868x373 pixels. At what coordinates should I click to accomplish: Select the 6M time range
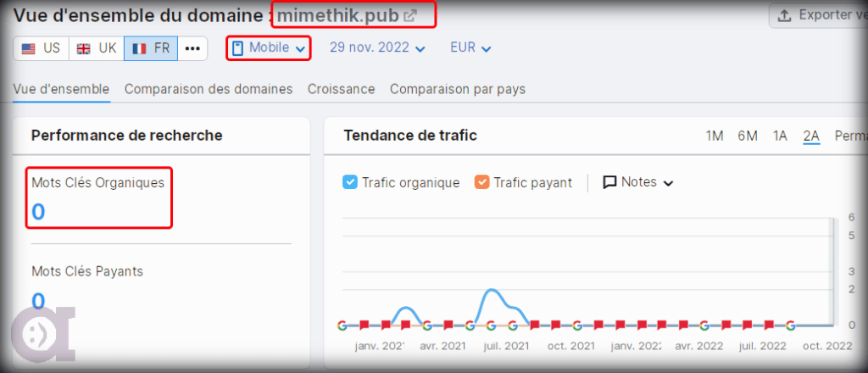click(x=747, y=136)
